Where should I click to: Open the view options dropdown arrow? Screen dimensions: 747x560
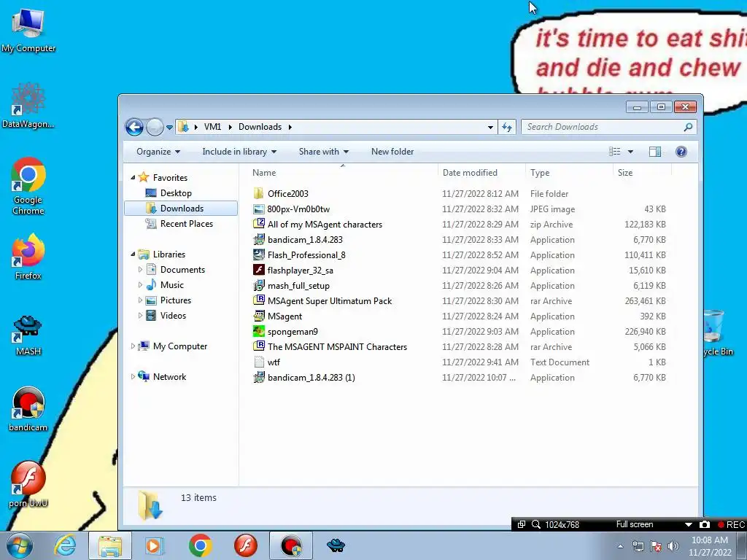coord(630,152)
